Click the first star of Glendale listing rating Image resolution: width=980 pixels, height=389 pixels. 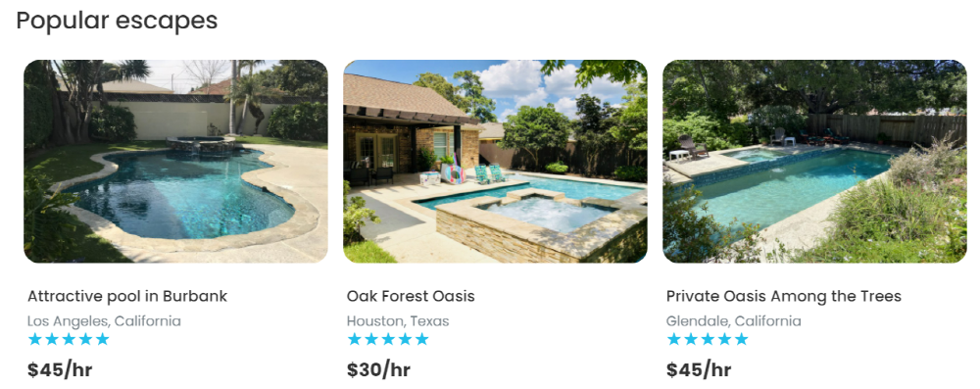pyautogui.click(x=674, y=339)
